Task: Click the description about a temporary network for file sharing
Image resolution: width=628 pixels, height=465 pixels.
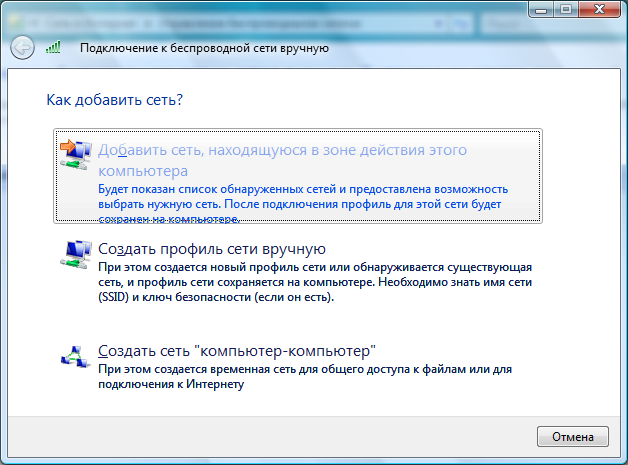Action: coord(304,377)
